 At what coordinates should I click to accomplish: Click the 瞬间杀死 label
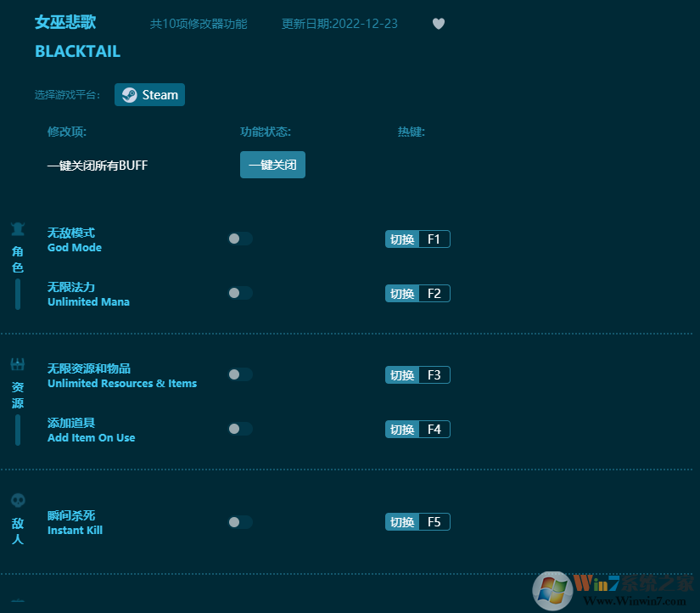(x=71, y=515)
